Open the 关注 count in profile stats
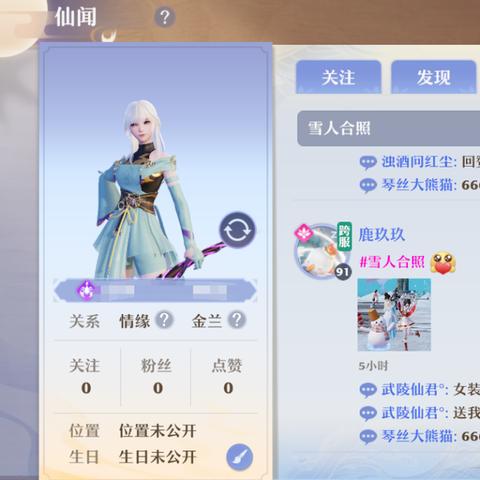The height and width of the screenshot is (480, 480). [x=85, y=377]
